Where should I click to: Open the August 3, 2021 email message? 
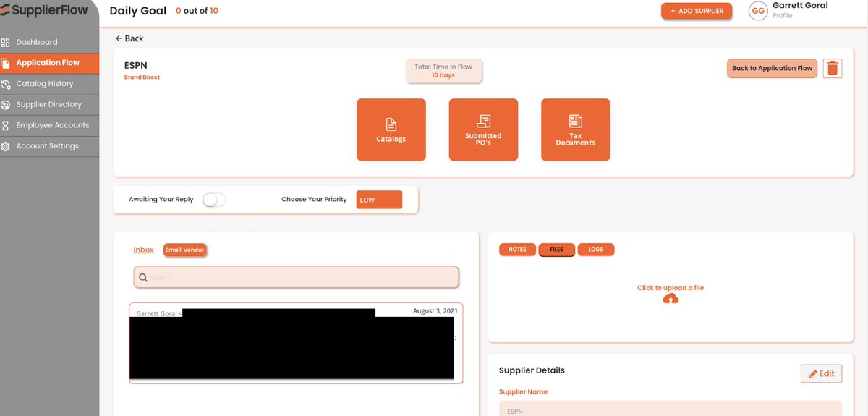pyautogui.click(x=296, y=342)
